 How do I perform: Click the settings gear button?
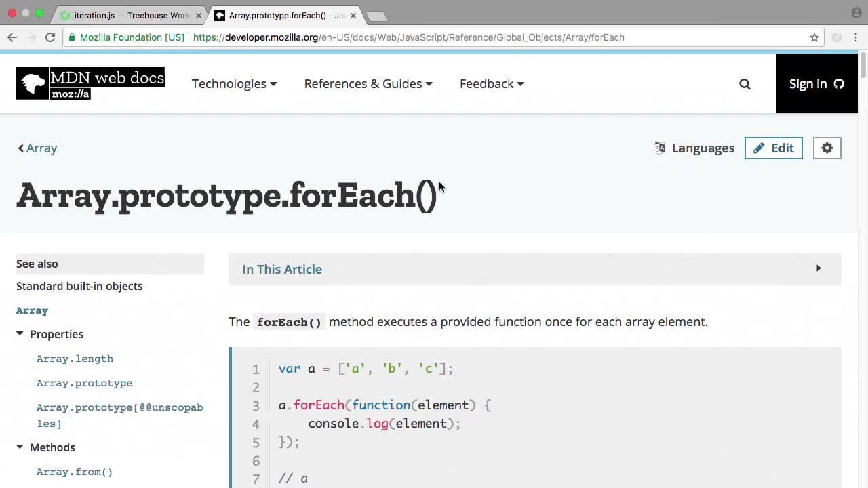(827, 148)
